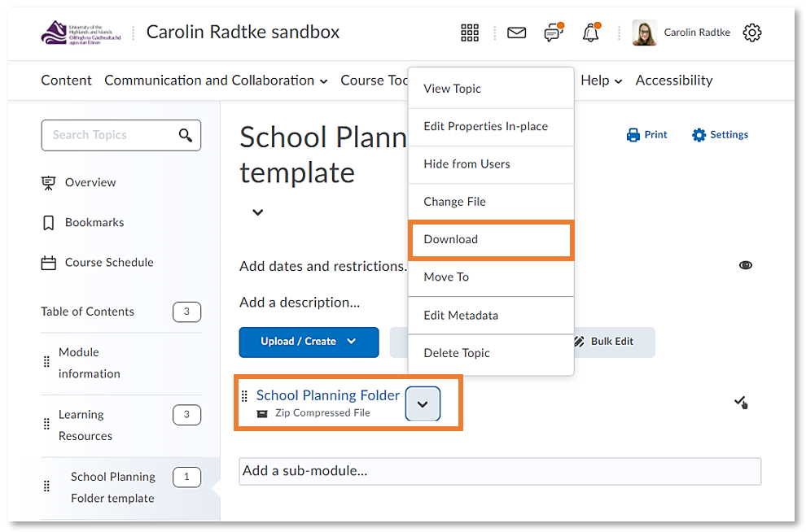Open the discussion alerts icon
This screenshot has height=532, width=806.
click(x=553, y=33)
